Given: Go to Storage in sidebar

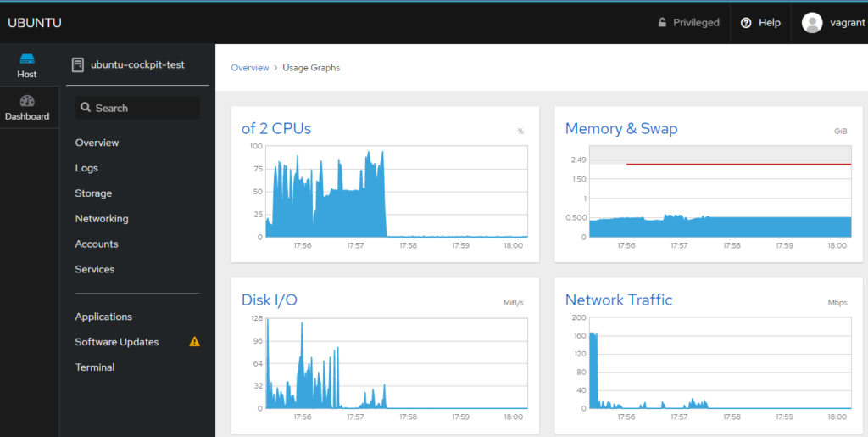Looking at the screenshot, I should (93, 193).
